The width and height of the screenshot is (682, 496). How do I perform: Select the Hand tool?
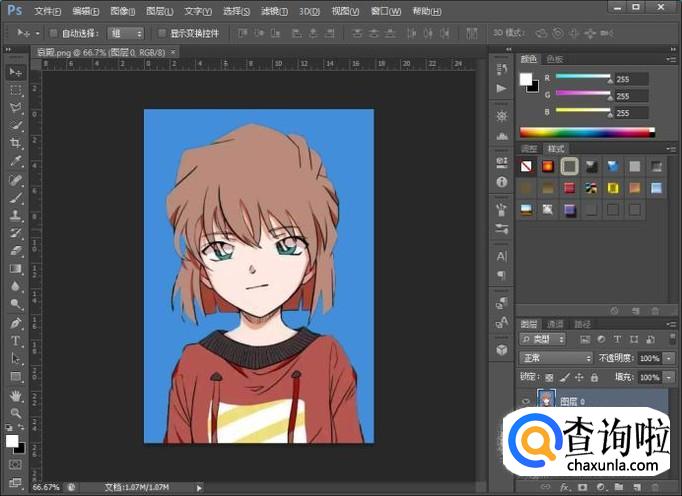pos(16,395)
